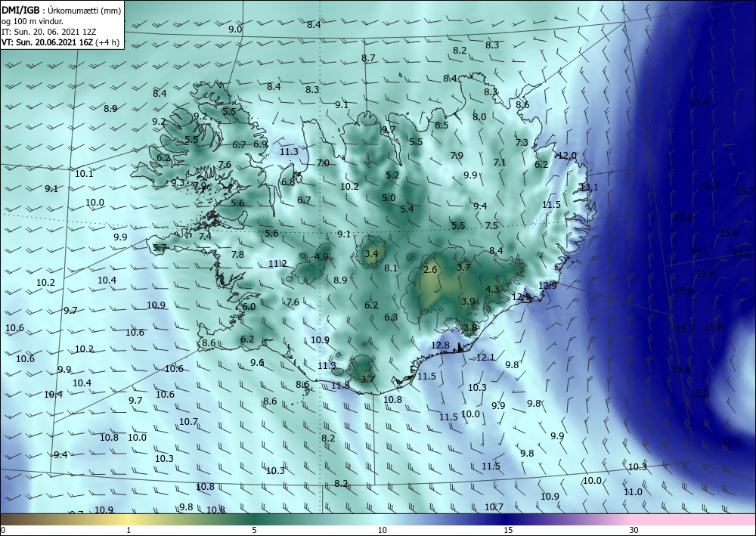Viewport: 756px width, 536px height.
Task: Click the 9.3 value on the map
Action: click(178, 182)
